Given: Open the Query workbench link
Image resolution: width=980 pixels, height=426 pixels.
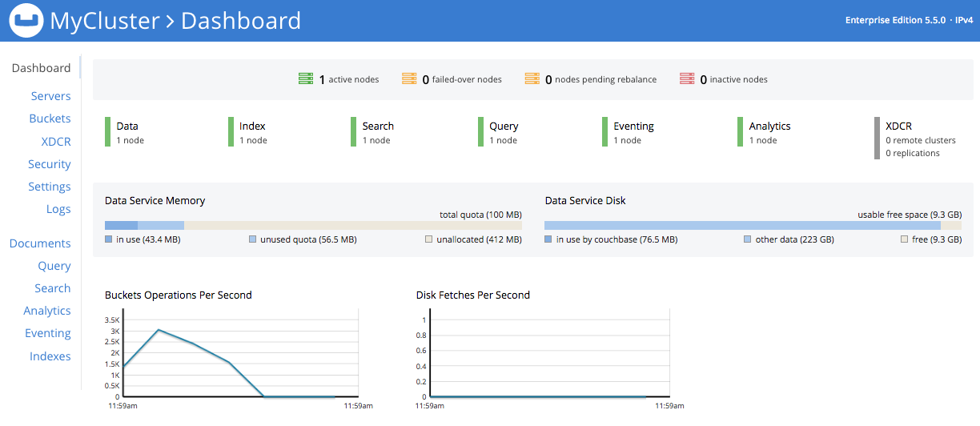Looking at the screenshot, I should click(x=54, y=266).
